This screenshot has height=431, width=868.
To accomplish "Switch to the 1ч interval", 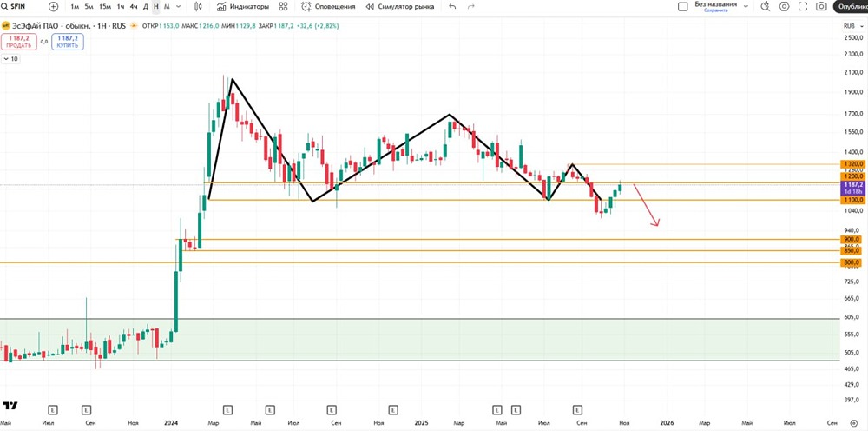I will (x=120, y=7).
